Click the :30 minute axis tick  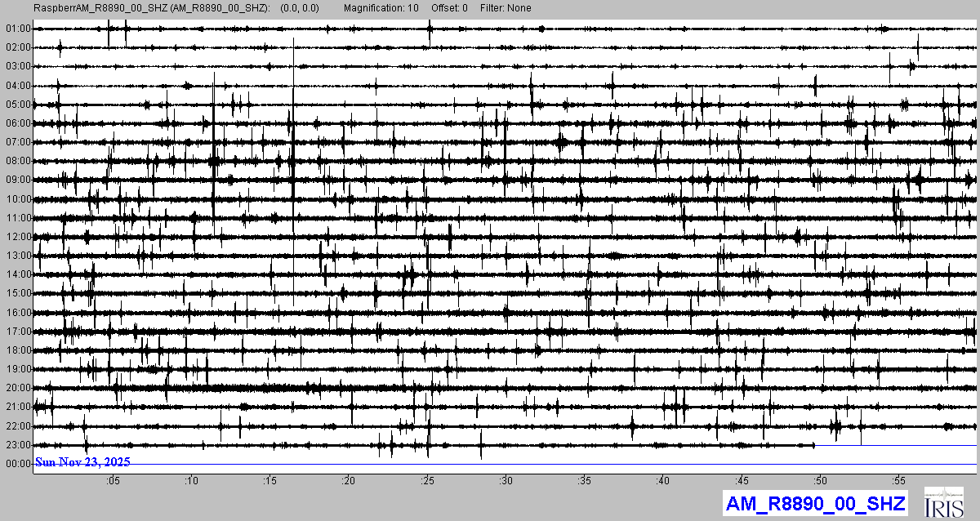(506, 480)
